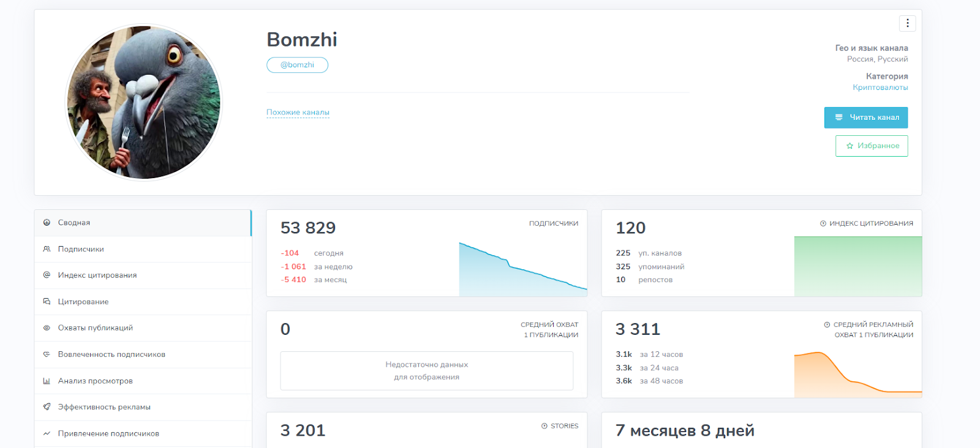The width and height of the screenshot is (980, 448).
Task: Add channel to Избранное favorites
Action: point(872,146)
